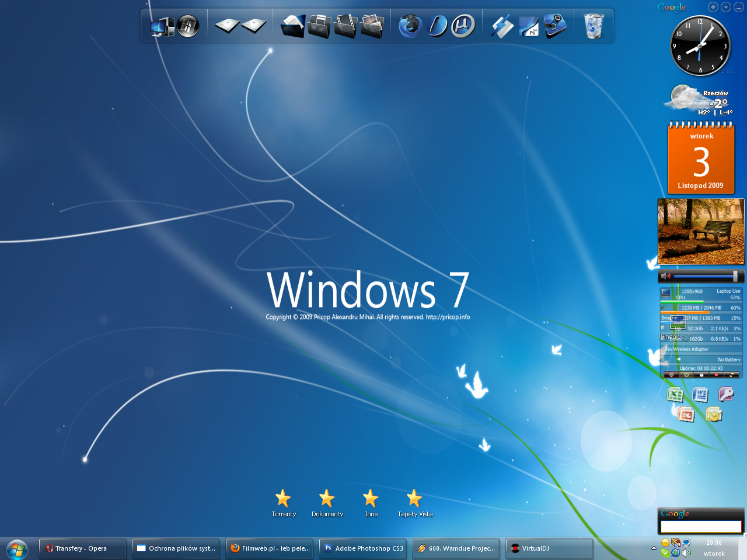Open the Access key shortcut icon

pyautogui.click(x=725, y=395)
